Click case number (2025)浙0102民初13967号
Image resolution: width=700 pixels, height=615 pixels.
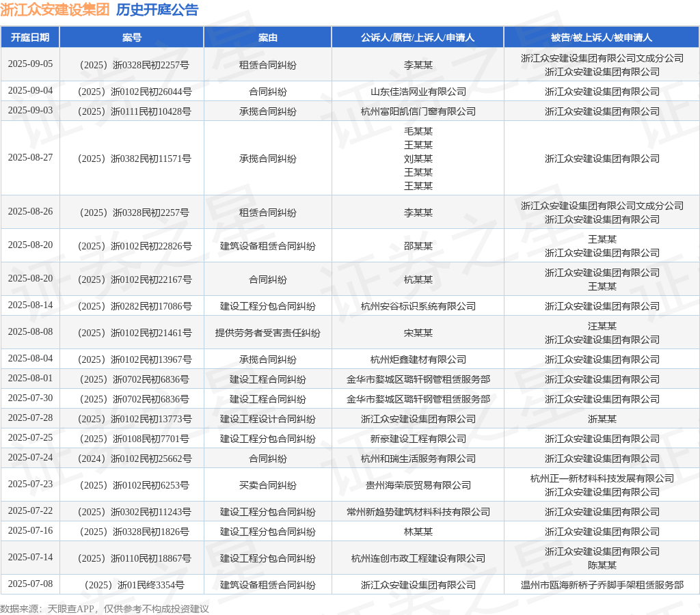tap(135, 359)
